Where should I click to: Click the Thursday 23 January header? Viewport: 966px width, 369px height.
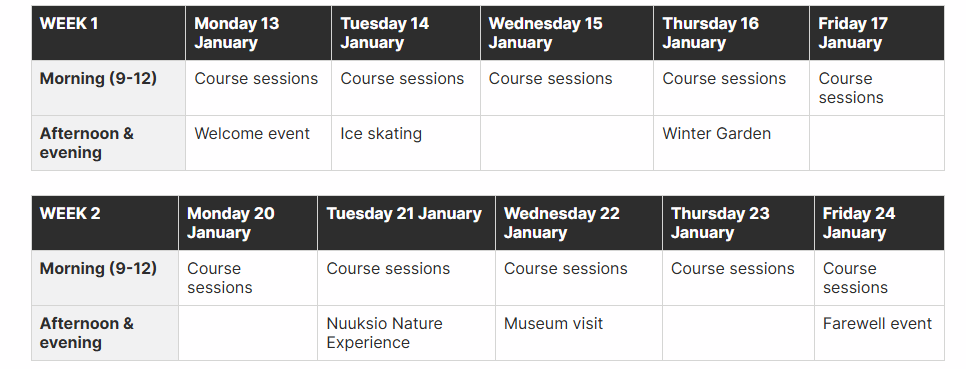[x=738, y=223]
